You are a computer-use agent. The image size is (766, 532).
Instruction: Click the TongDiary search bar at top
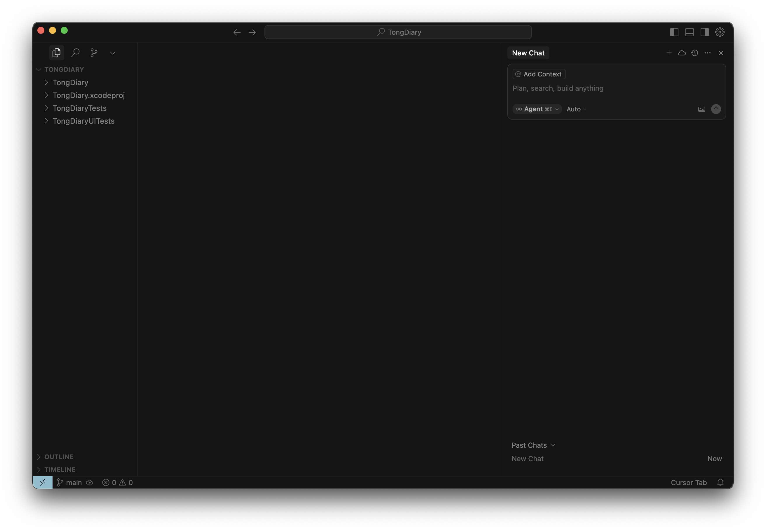click(x=398, y=32)
